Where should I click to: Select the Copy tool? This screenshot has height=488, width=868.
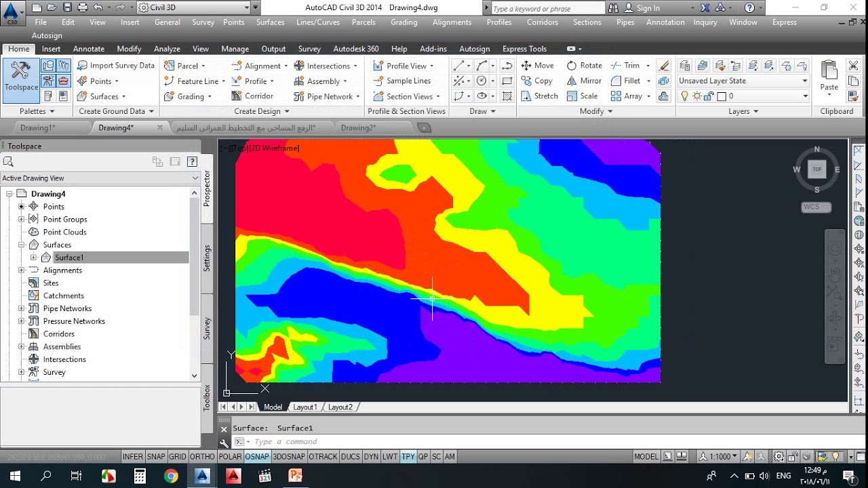[536, 81]
